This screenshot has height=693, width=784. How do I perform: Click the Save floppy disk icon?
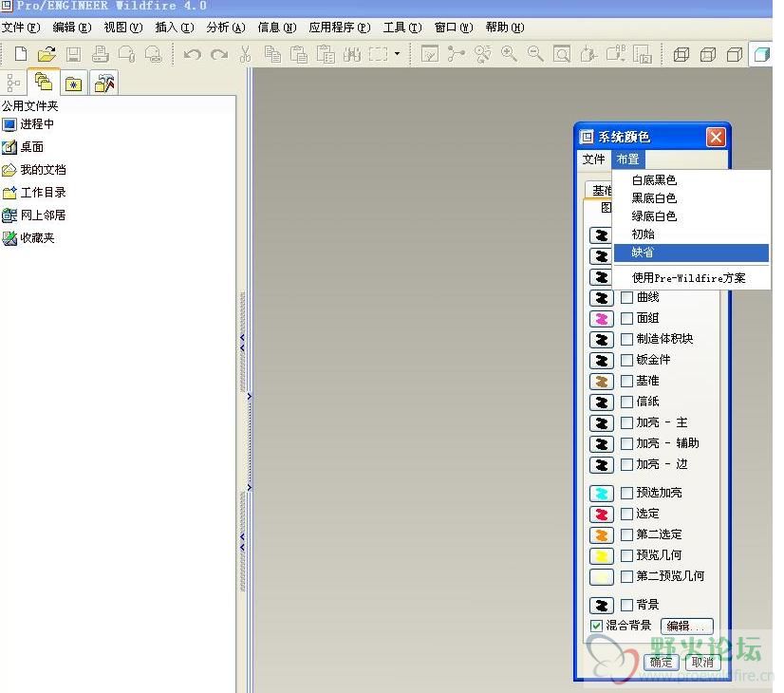73,54
